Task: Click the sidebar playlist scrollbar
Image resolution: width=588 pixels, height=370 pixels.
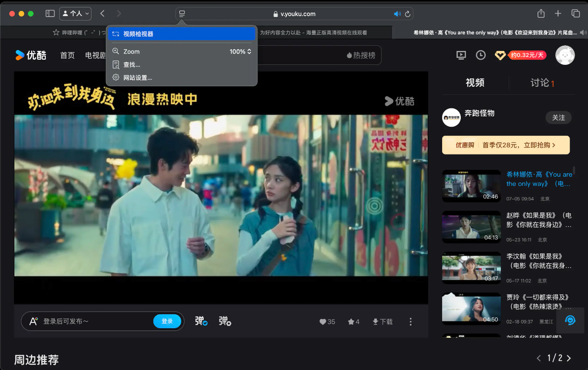Action: 574,170
